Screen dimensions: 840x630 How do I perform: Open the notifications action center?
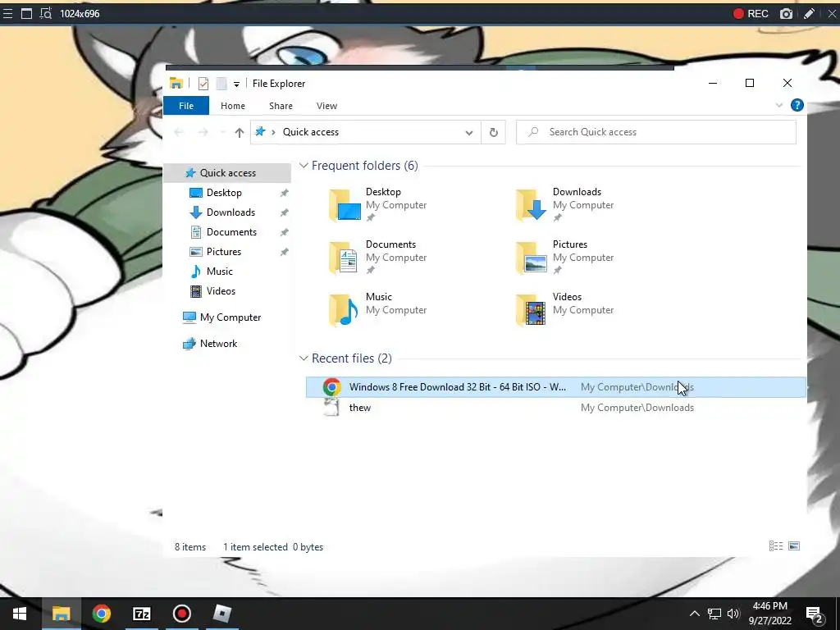(x=815, y=614)
